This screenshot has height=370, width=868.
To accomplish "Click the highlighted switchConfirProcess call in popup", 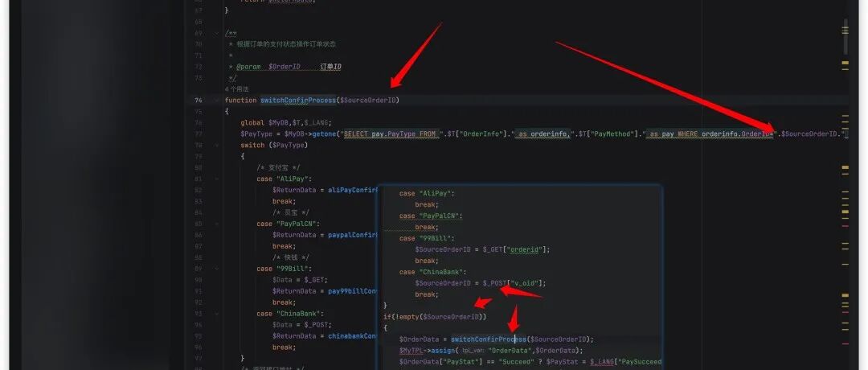I will (489, 339).
